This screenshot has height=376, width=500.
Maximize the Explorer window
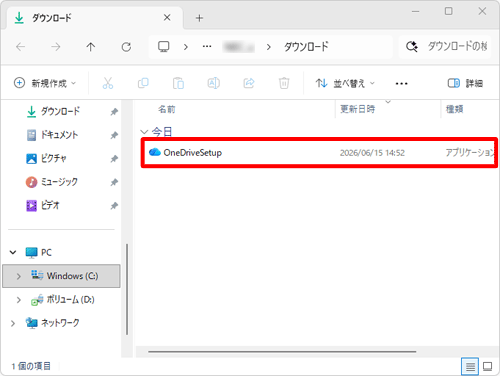(449, 11)
